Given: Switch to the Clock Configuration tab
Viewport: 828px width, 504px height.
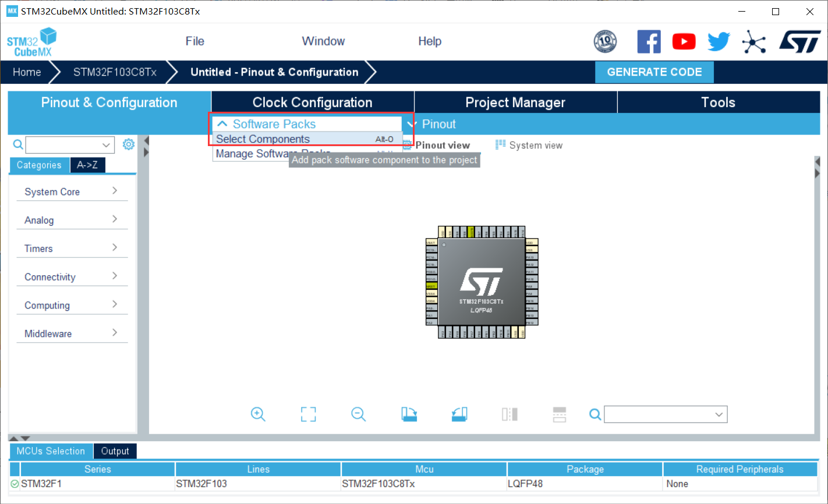Looking at the screenshot, I should tap(312, 102).
